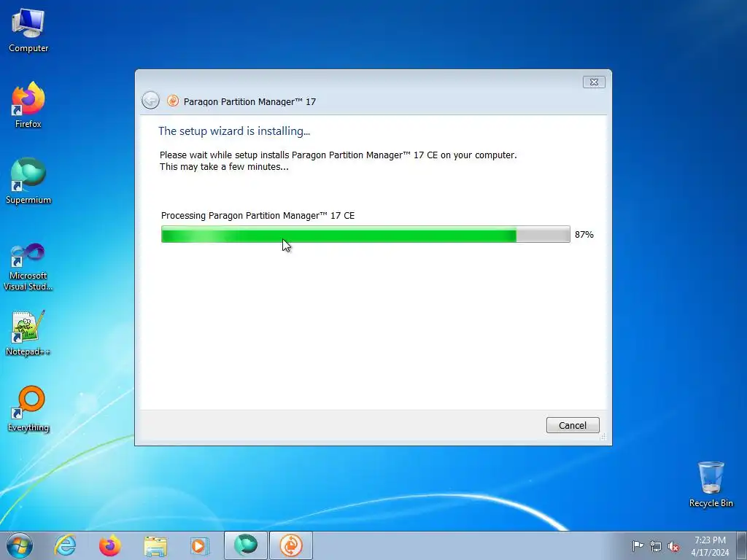This screenshot has height=560, width=747.
Task: Open Action Center flag in tray
Action: (x=638, y=545)
